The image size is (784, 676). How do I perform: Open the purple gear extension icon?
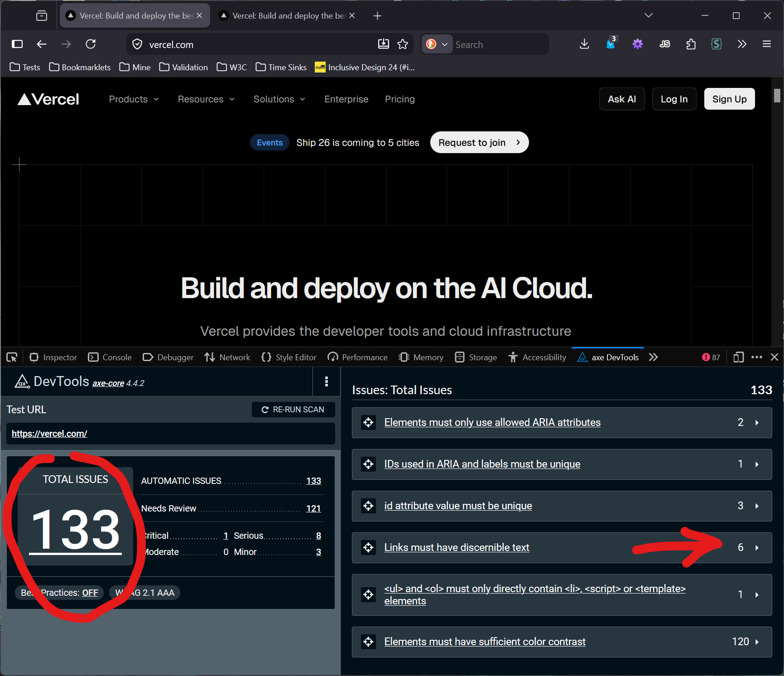638,44
